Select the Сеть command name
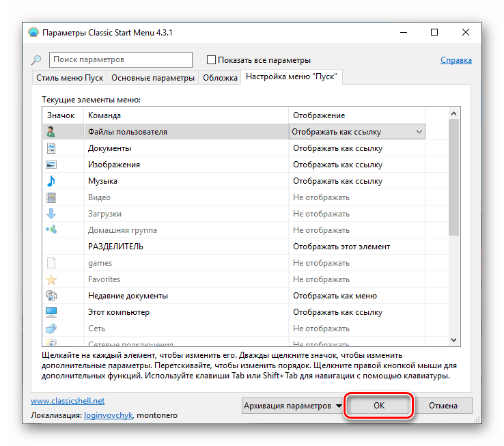The image size is (504, 446). [x=97, y=329]
